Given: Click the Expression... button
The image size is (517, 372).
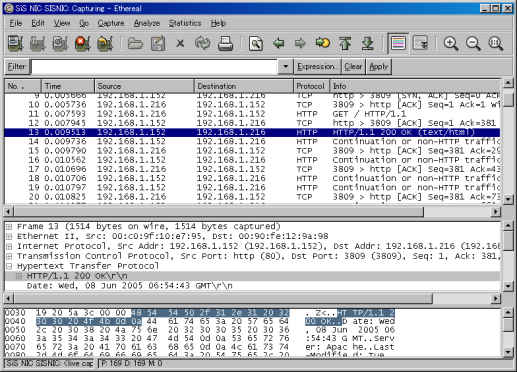Looking at the screenshot, I should (317, 67).
